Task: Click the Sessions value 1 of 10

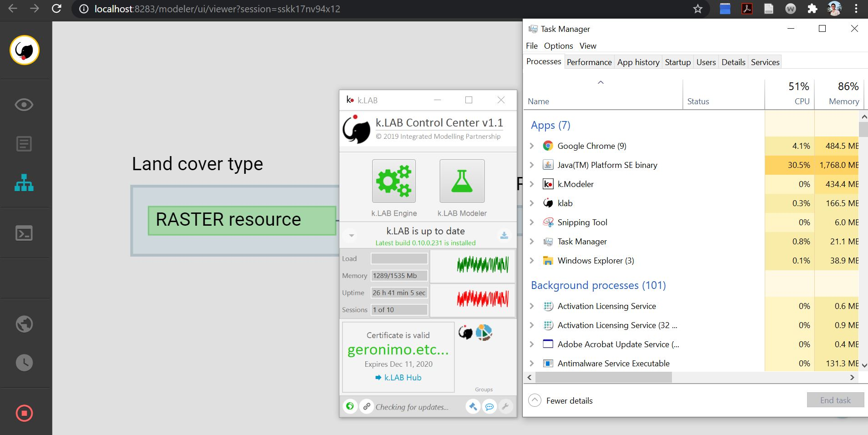Action: click(399, 309)
